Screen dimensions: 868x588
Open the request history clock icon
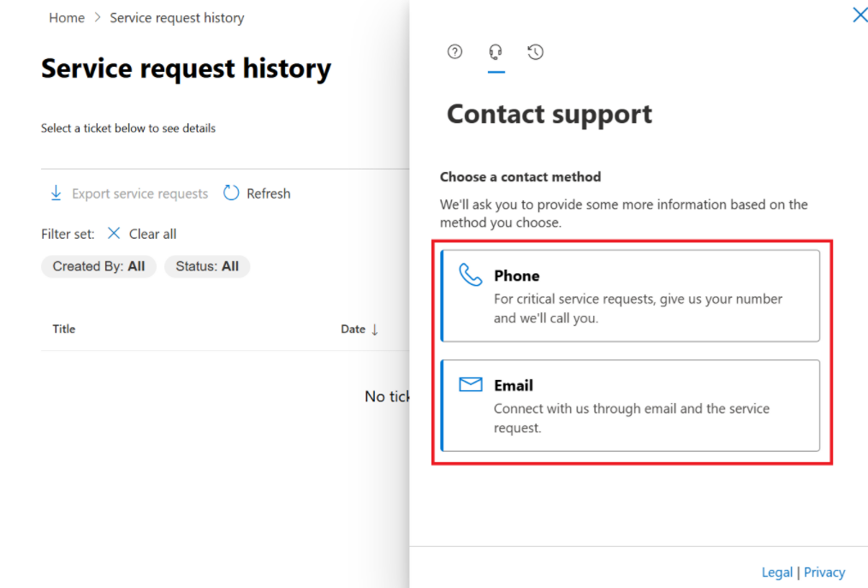point(535,52)
